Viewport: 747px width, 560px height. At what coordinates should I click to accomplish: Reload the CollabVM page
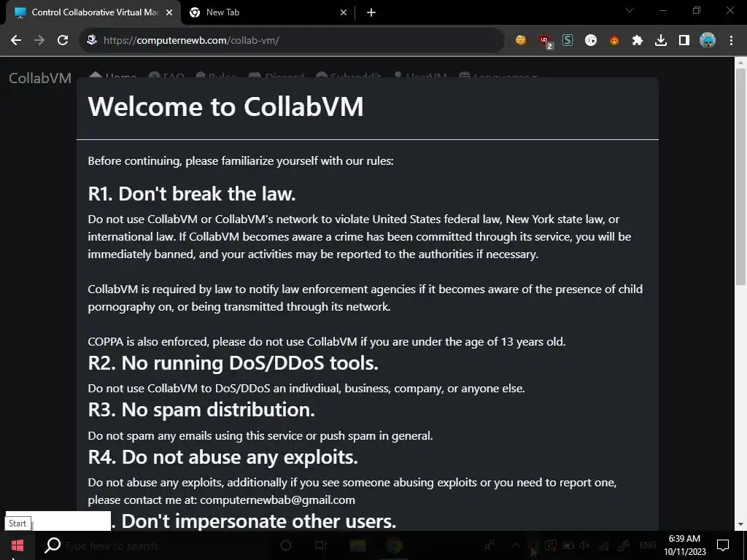pyautogui.click(x=63, y=41)
